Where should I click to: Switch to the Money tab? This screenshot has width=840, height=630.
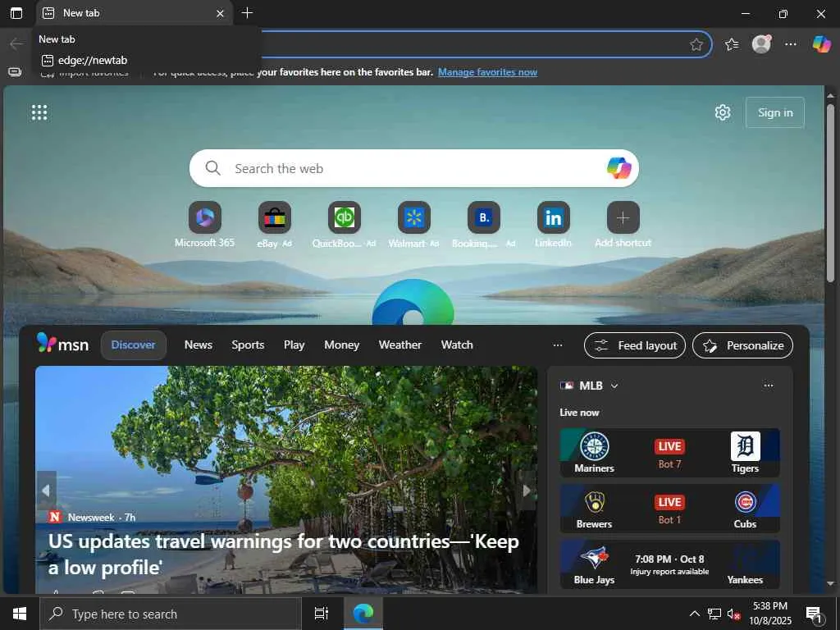coord(342,345)
